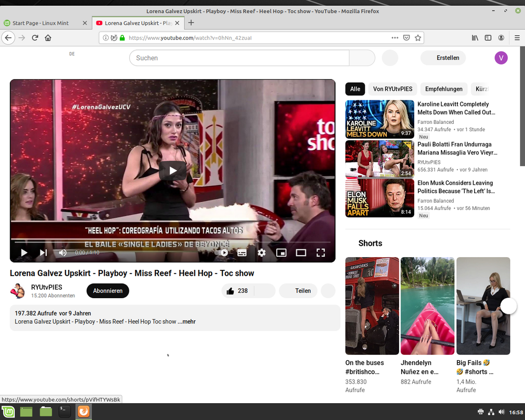Click the Abonnieren subscribe button
The image size is (525, 420).
[108, 291]
